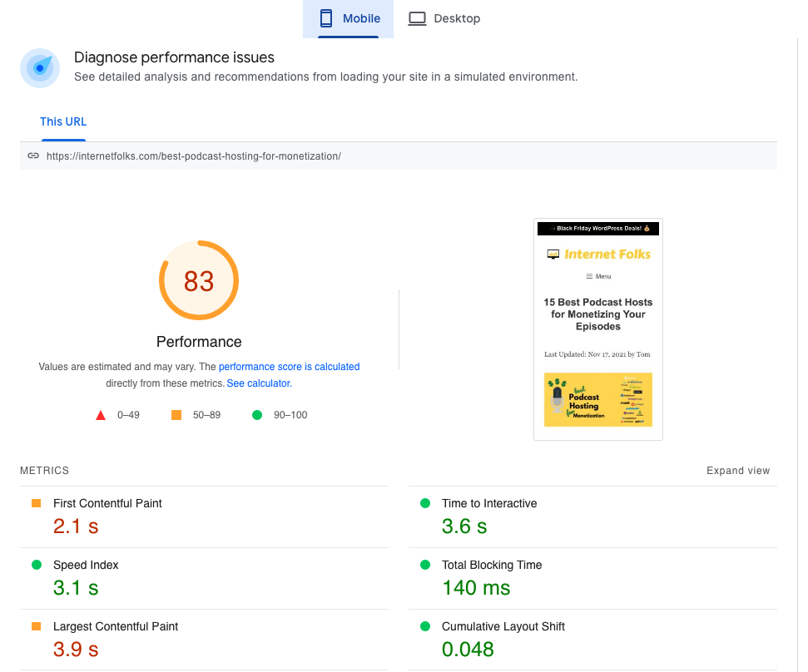Click the 3.9 s value
808x672 pixels.
coord(76,650)
